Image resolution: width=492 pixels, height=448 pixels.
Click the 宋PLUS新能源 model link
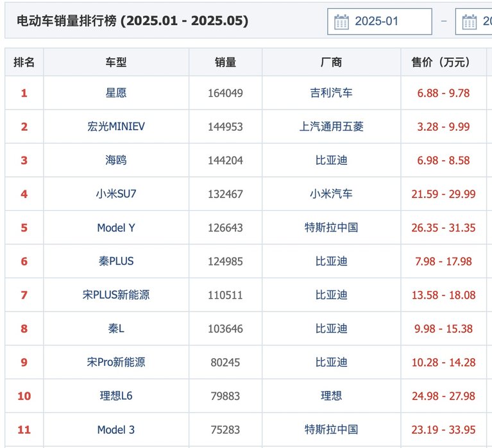pos(116,295)
